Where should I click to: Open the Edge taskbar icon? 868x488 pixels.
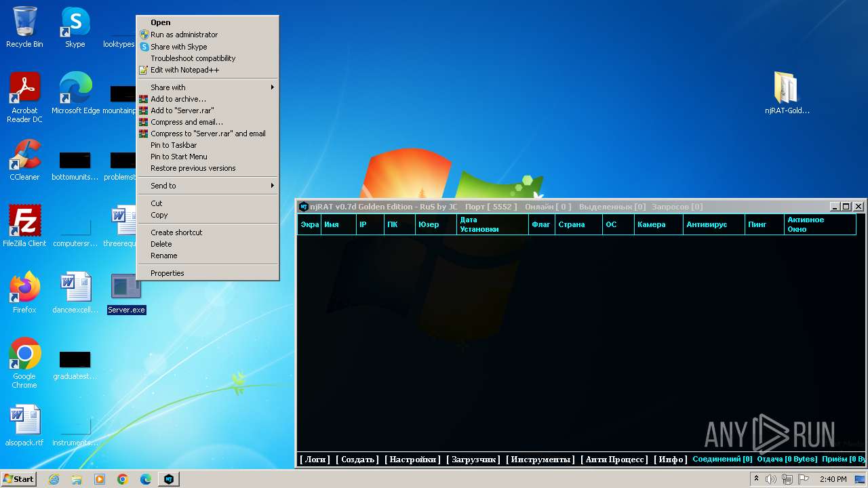pos(146,479)
